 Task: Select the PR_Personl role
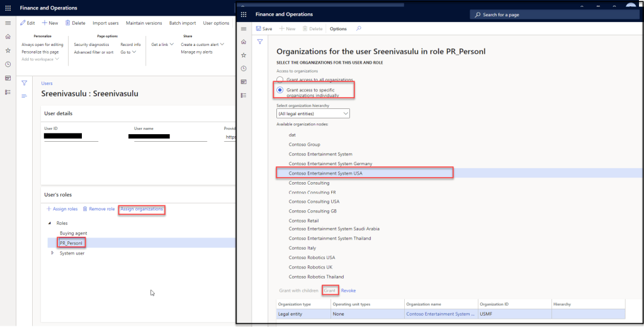[72, 243]
